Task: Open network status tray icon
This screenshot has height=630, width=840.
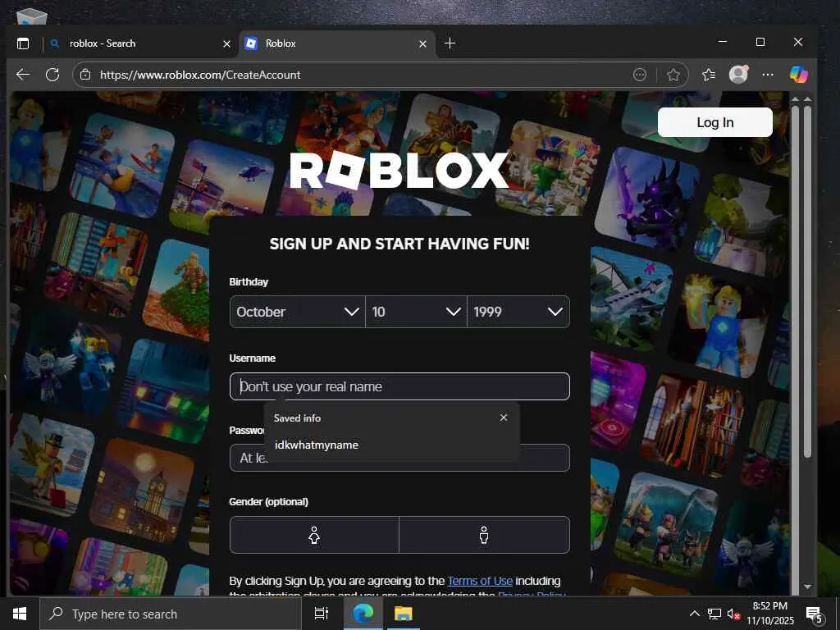Action: tap(714, 614)
